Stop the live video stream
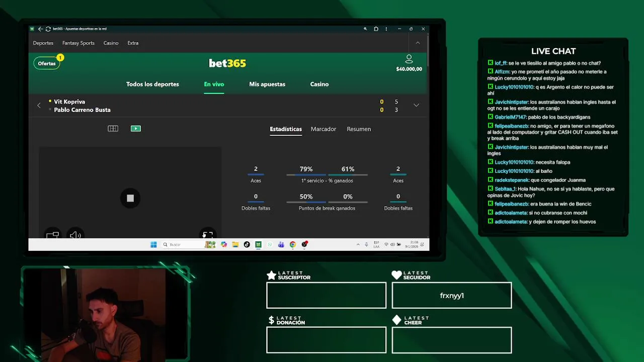 click(130, 198)
